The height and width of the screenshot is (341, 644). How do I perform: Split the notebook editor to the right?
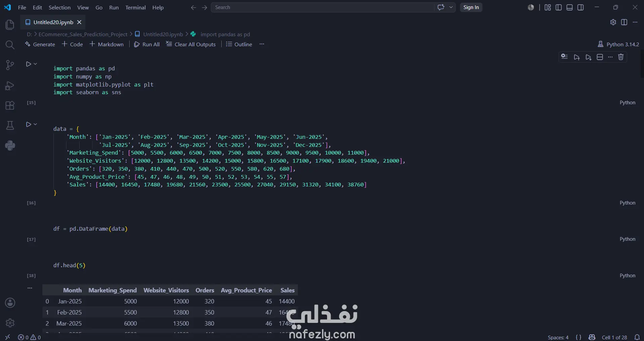(624, 22)
